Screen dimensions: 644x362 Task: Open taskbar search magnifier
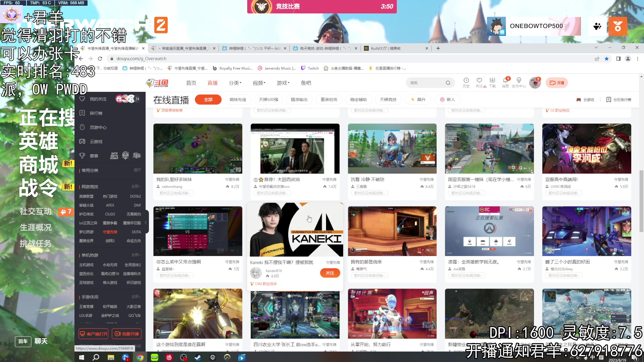[x=96, y=357]
